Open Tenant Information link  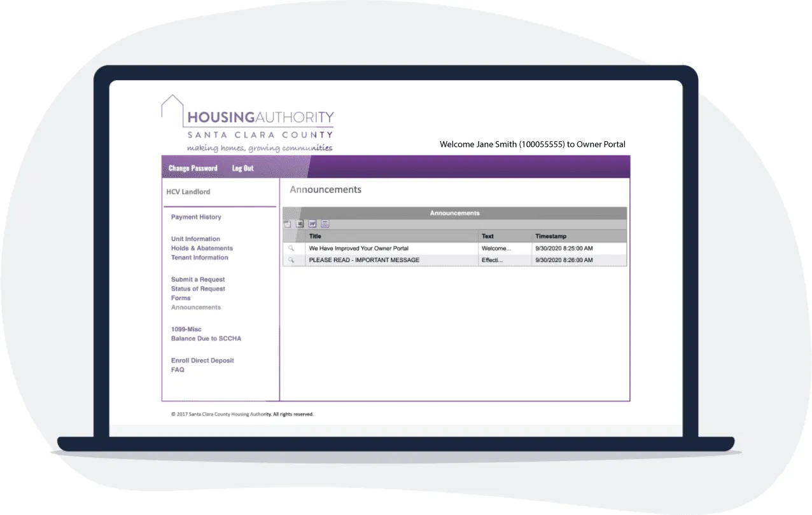(x=199, y=257)
